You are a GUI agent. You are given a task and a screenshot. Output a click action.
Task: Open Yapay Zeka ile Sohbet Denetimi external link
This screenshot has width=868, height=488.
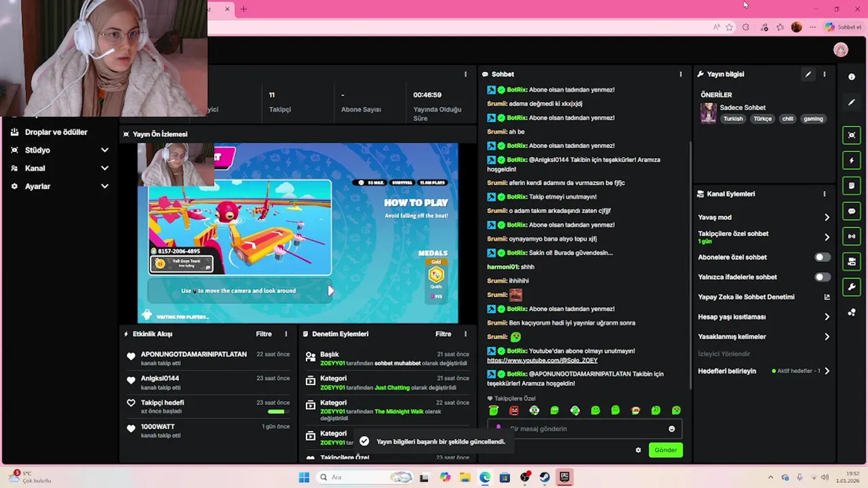point(827,297)
